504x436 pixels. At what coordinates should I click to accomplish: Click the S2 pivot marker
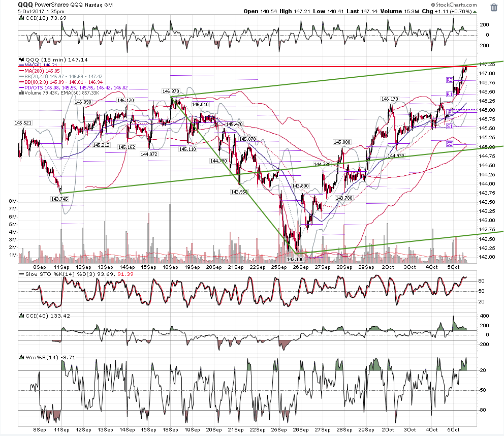449,144
